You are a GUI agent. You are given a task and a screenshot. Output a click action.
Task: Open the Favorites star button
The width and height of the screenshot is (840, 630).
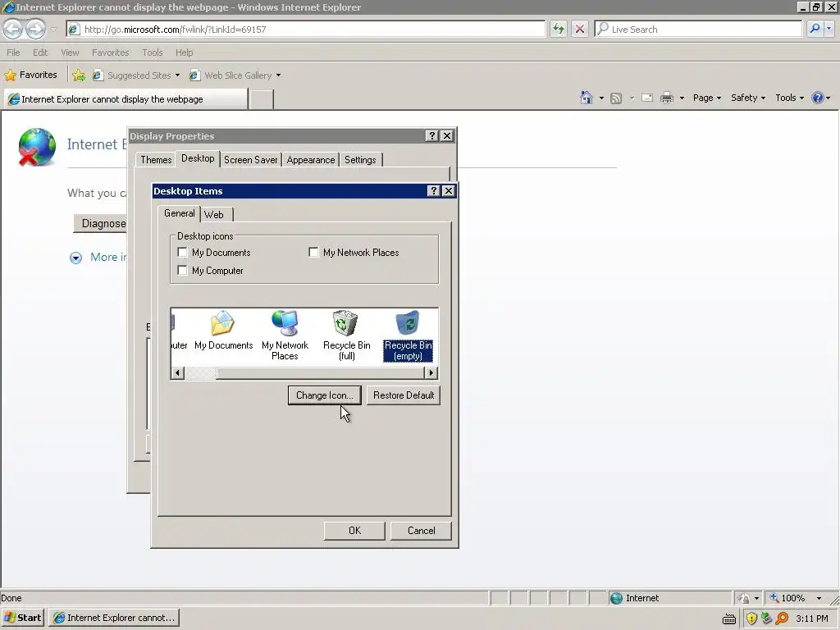click(30, 75)
